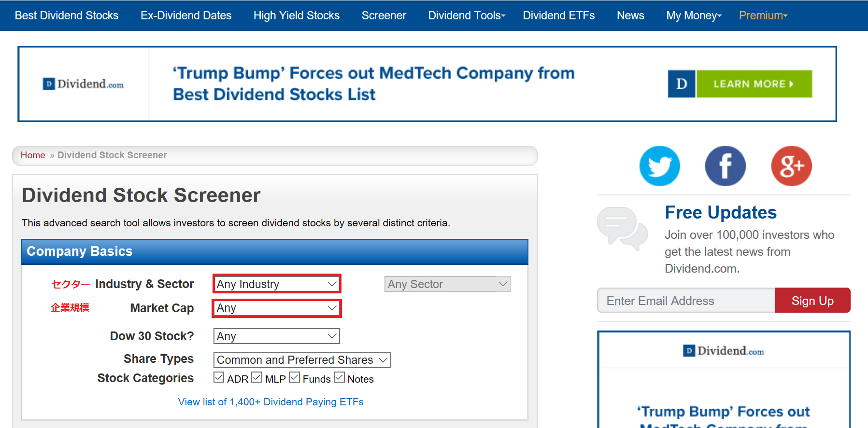The height and width of the screenshot is (428, 868).
Task: Open the sidebar Trump Bump ad headline
Action: point(723,417)
